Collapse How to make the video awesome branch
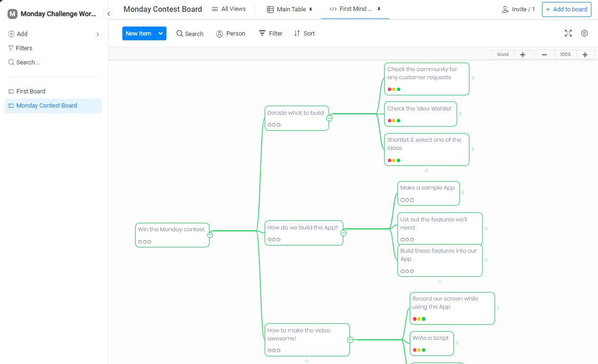The height and width of the screenshot is (364, 598). tap(350, 340)
